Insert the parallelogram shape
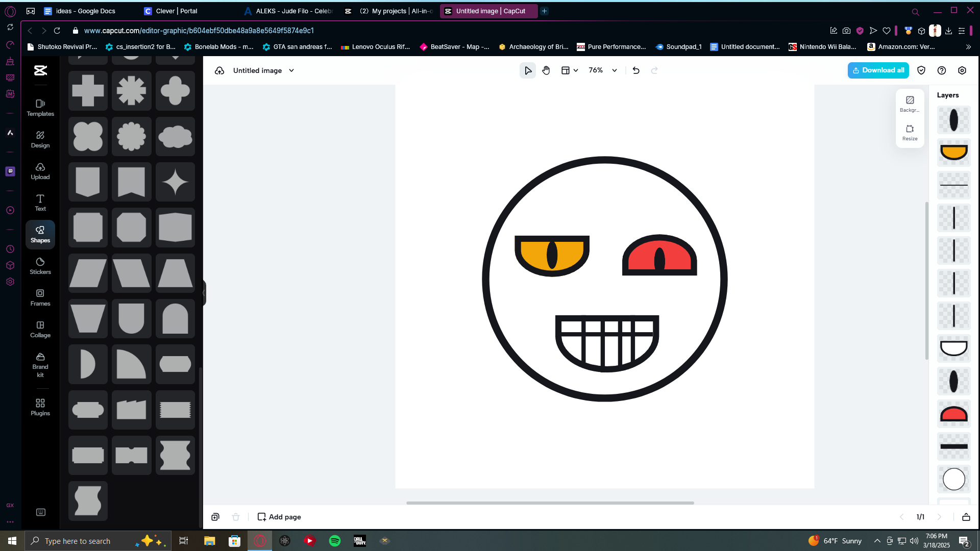 88,273
